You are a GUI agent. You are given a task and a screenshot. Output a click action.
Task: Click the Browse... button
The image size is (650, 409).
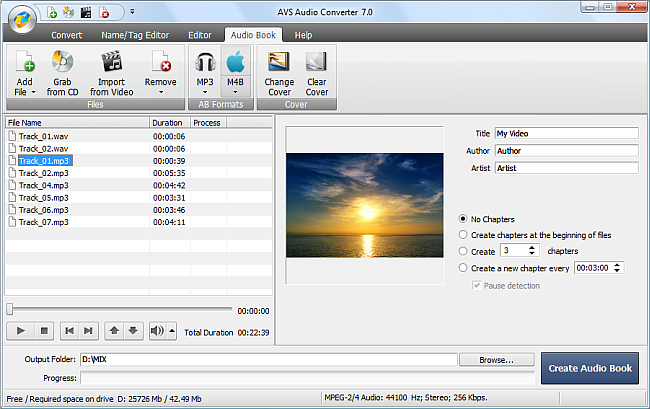coord(497,360)
